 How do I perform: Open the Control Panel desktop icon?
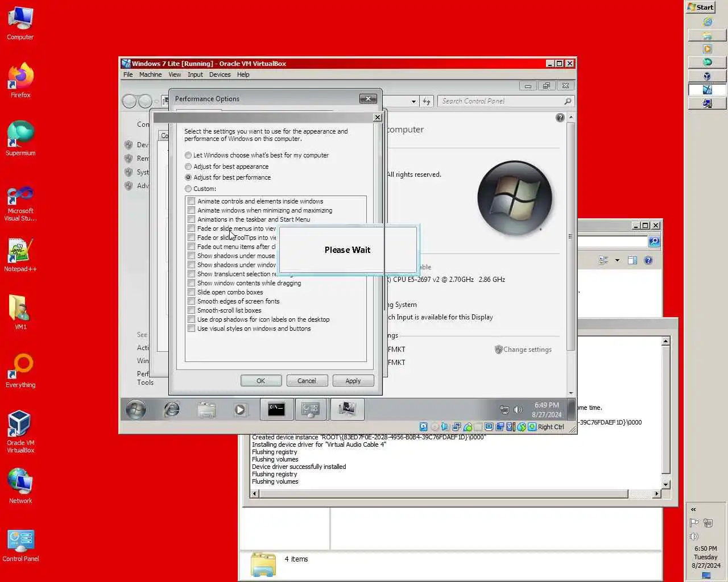(x=20, y=546)
